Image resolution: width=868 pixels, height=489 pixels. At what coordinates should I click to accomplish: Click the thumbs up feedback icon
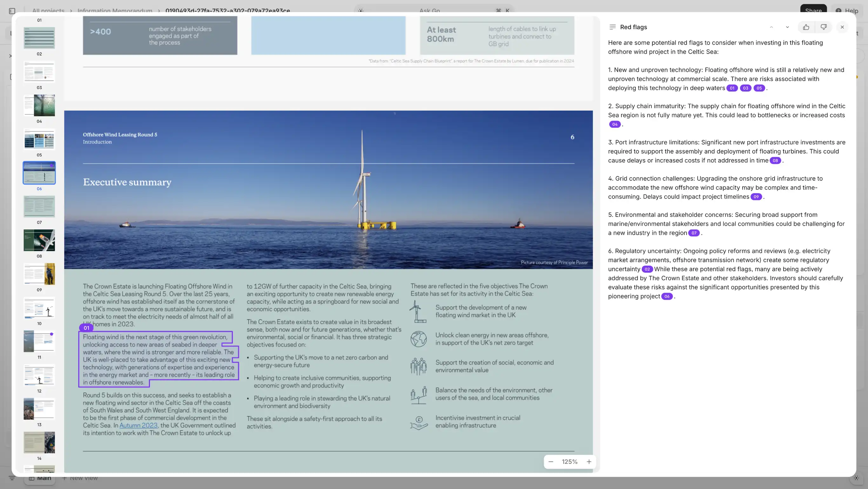(806, 27)
